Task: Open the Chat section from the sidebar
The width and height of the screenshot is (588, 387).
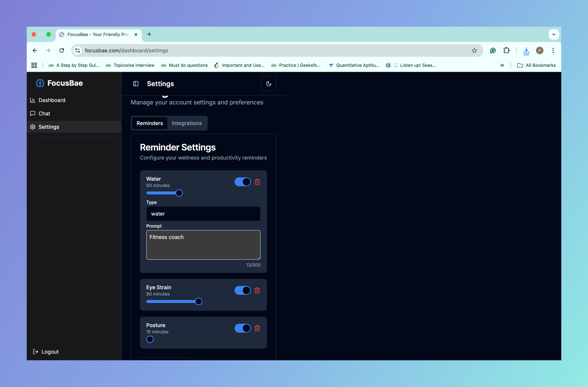Action: (44, 113)
